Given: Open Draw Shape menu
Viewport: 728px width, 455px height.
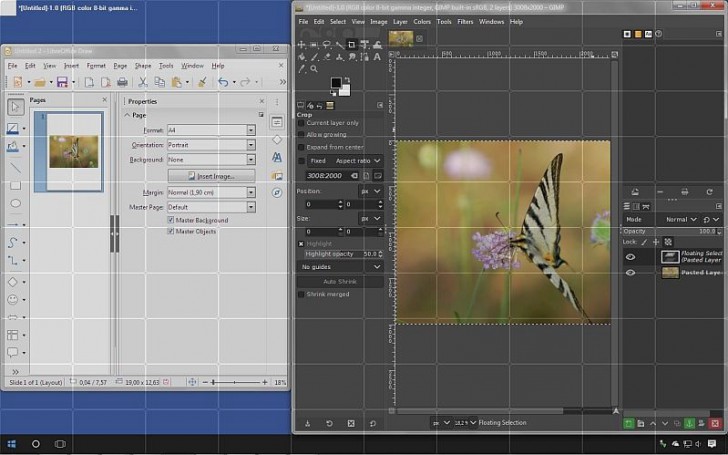Looking at the screenshot, I should [x=143, y=66].
